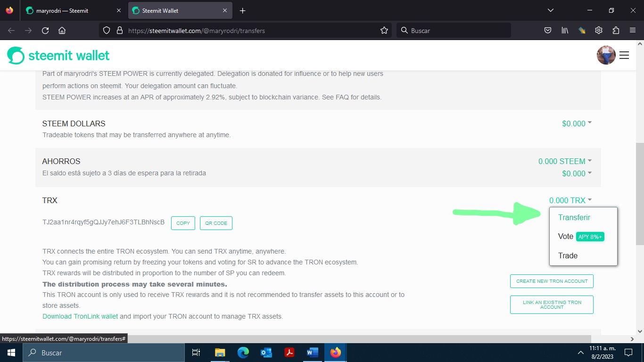
Task: Select Trade from the TRX menu
Action: pos(568,255)
